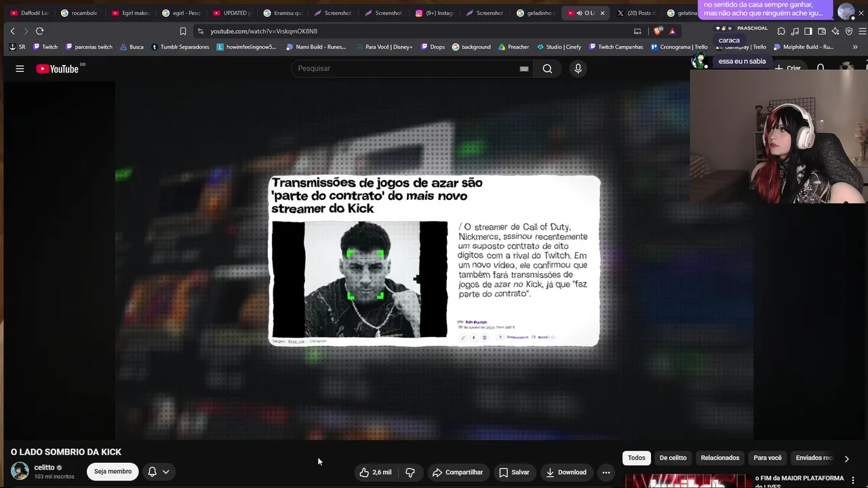Open options for 'o FIM da MAIOR PLATAFORMA' video
This screenshot has height=488, width=868.
[853, 481]
